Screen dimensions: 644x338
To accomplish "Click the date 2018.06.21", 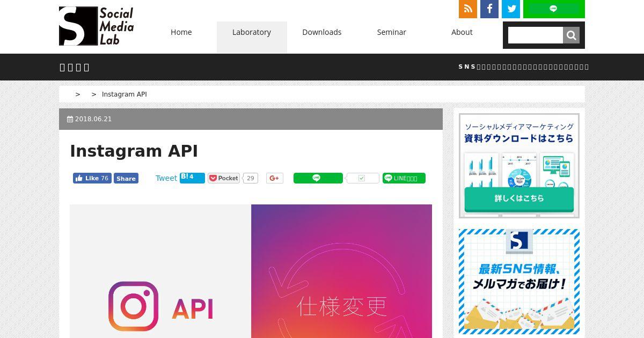I will [93, 119].
